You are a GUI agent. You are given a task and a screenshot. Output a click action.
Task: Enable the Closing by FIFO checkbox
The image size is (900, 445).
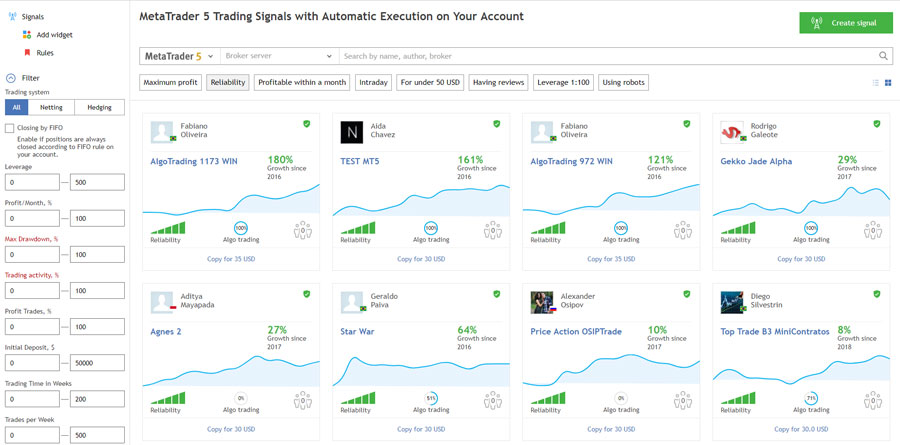coord(9,128)
